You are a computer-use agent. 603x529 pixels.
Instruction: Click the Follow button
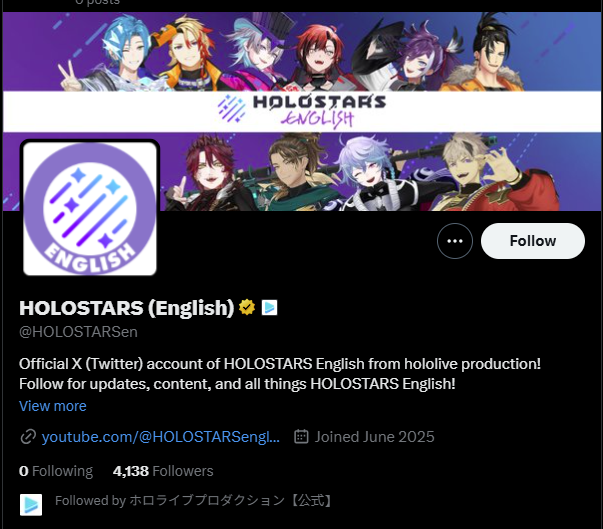(533, 241)
